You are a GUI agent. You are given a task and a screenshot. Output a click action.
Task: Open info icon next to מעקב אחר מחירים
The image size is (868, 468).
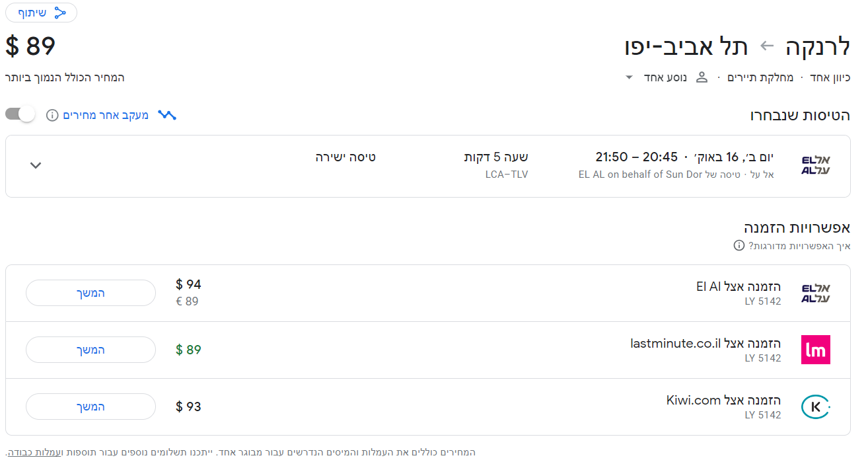point(52,116)
